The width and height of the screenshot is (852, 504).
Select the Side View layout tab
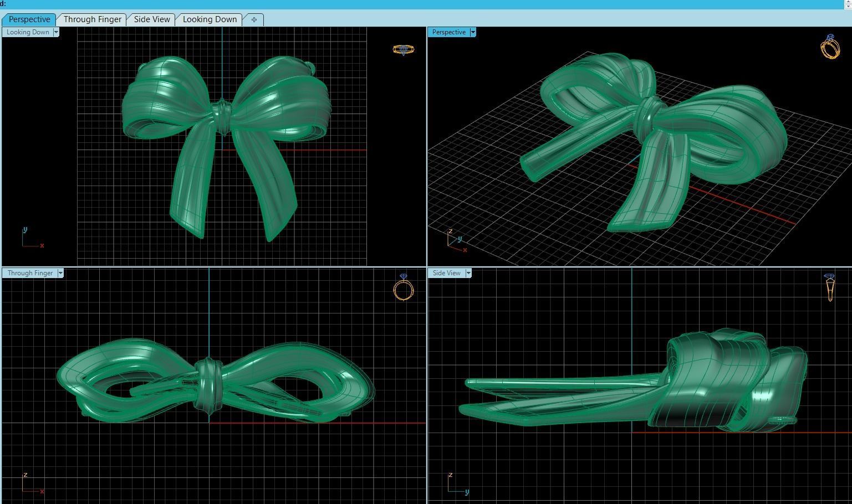pyautogui.click(x=152, y=19)
